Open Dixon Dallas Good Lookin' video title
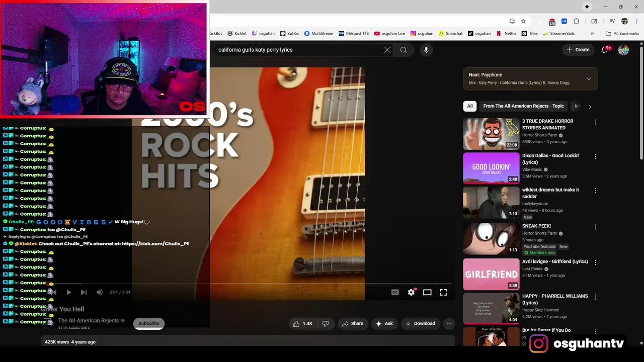This screenshot has width=644, height=362. click(550, 159)
